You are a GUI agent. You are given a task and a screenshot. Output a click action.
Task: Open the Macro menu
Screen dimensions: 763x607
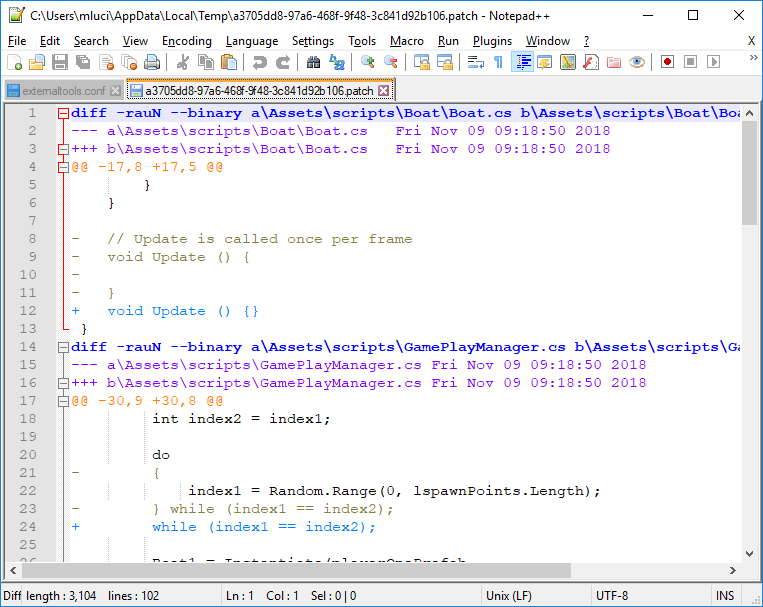[407, 41]
